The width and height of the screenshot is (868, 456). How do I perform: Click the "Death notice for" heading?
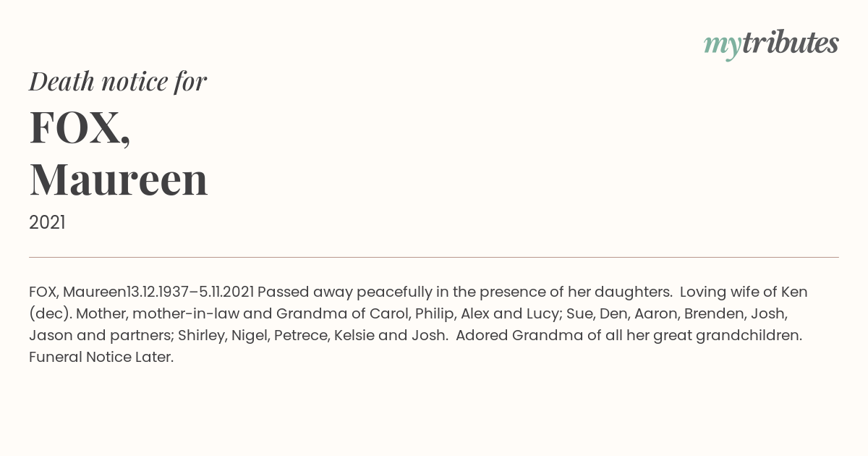118,82
